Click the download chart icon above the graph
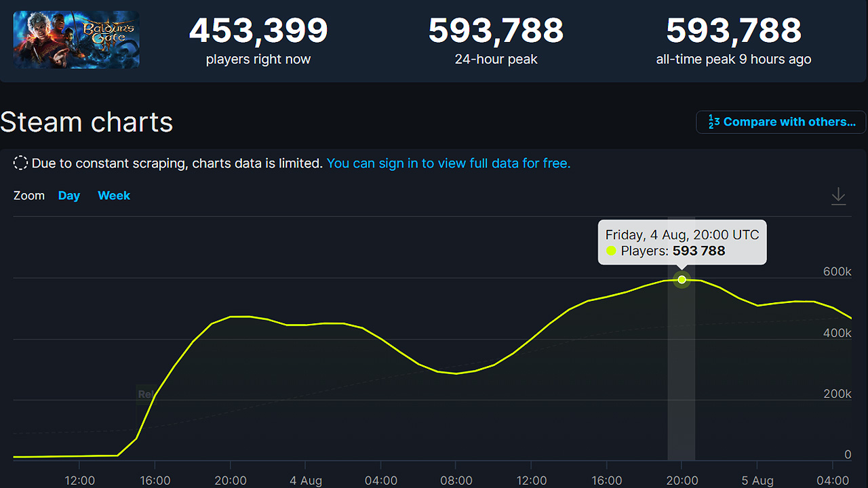Screen dimensions: 868x488 [838, 196]
